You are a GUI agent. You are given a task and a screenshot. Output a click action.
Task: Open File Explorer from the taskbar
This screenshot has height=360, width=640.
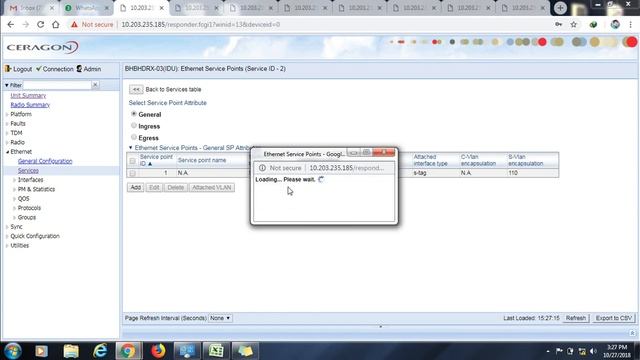(x=71, y=351)
